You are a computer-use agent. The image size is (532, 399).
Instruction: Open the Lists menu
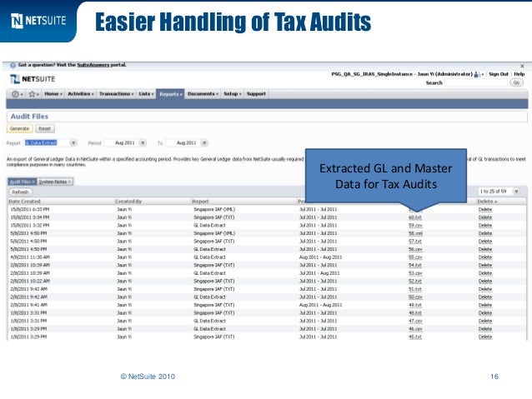click(146, 94)
